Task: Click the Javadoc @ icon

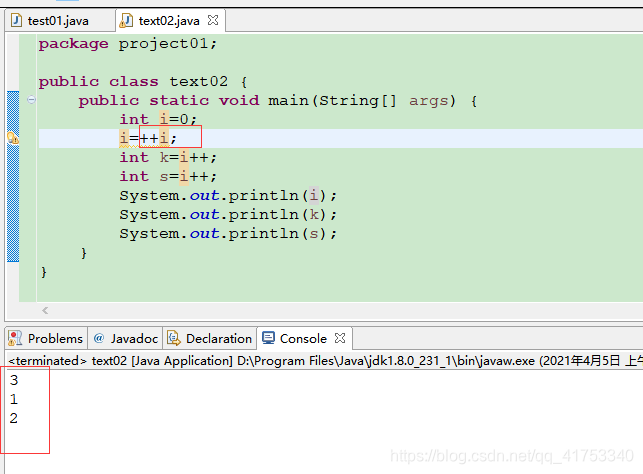Action: click(98, 338)
